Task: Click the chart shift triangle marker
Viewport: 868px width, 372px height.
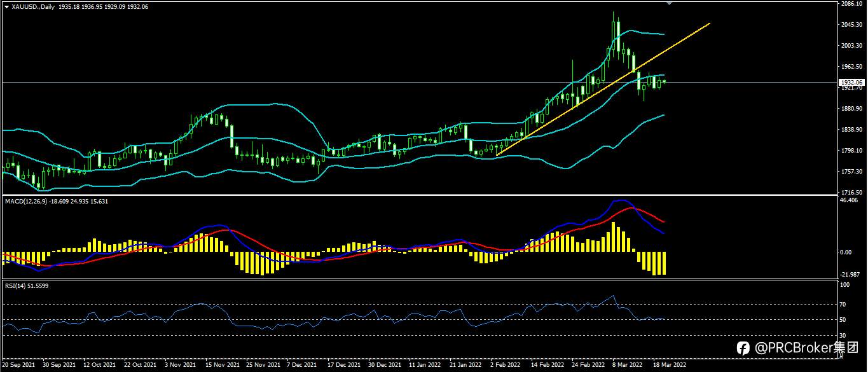Action: 668,3
